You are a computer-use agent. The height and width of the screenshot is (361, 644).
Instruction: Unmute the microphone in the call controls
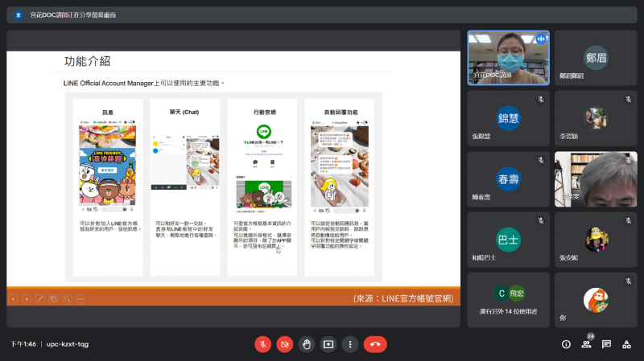(x=263, y=344)
